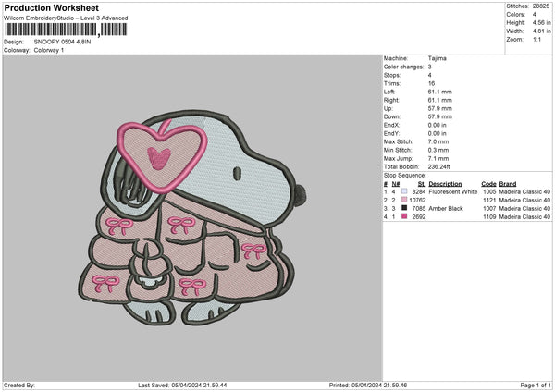Click the "Fluorescent White" description
The height and width of the screenshot is (392, 555).
pos(452,191)
